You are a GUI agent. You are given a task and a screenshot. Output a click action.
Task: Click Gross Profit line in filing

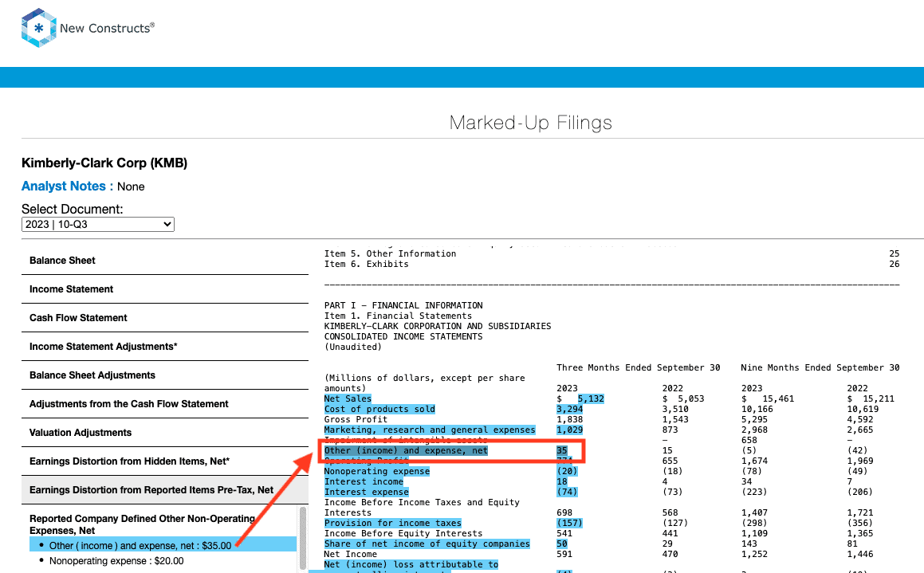[356, 419]
